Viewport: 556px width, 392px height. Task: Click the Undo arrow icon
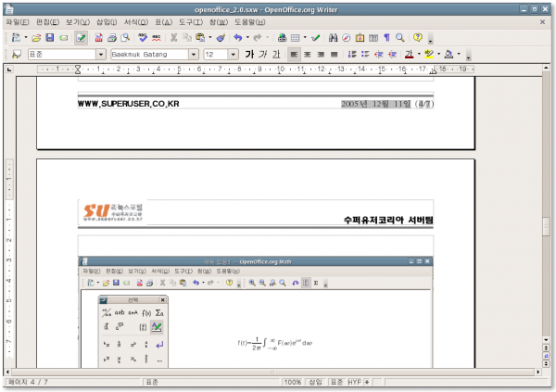pos(238,38)
